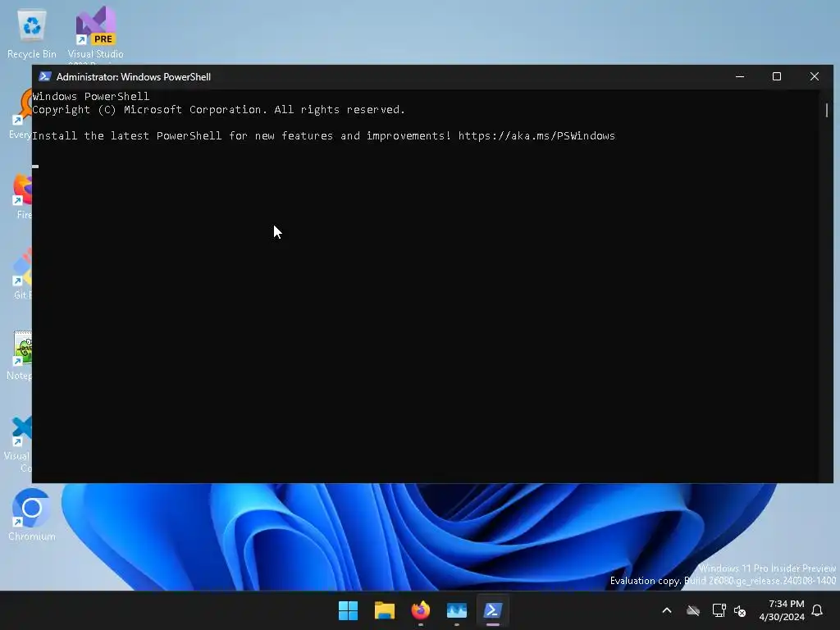Click the https://aka.ms/PSWindows URL text
This screenshot has width=840, height=630.
click(x=536, y=135)
